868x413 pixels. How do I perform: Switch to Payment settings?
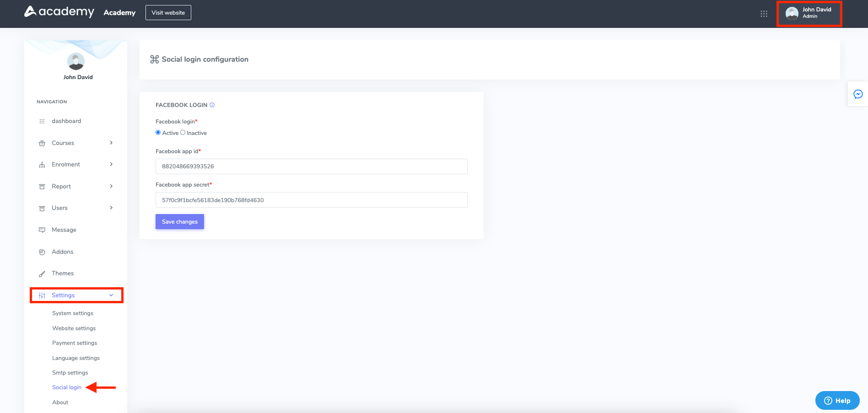tap(74, 343)
